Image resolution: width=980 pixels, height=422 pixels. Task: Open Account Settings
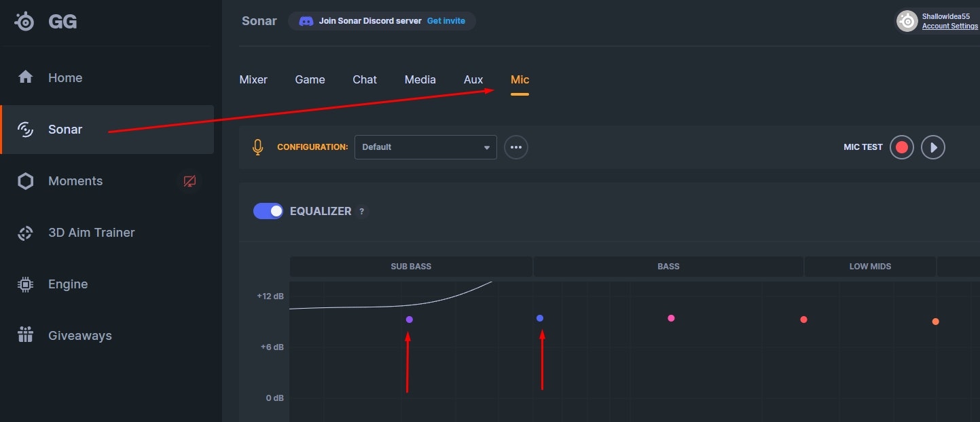[949, 26]
